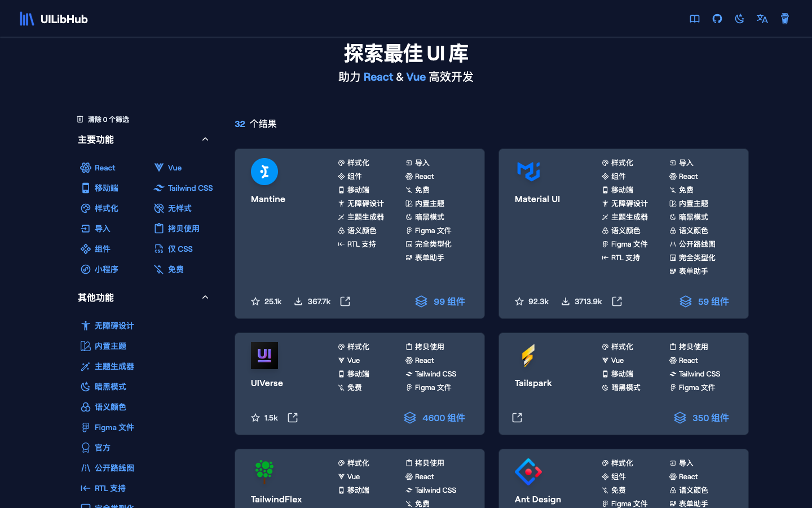812x508 pixels.
Task: Click the buy-me-a-coffee cup icon
Action: click(x=785, y=18)
